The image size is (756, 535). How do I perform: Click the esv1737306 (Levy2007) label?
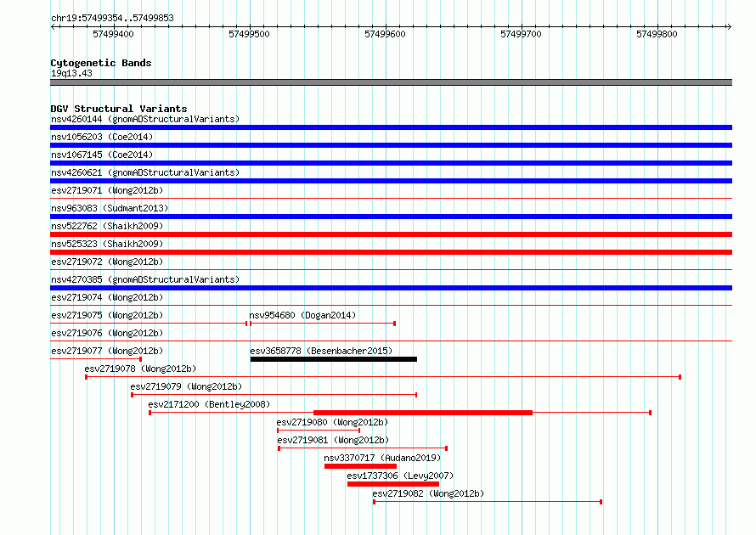pos(400,476)
